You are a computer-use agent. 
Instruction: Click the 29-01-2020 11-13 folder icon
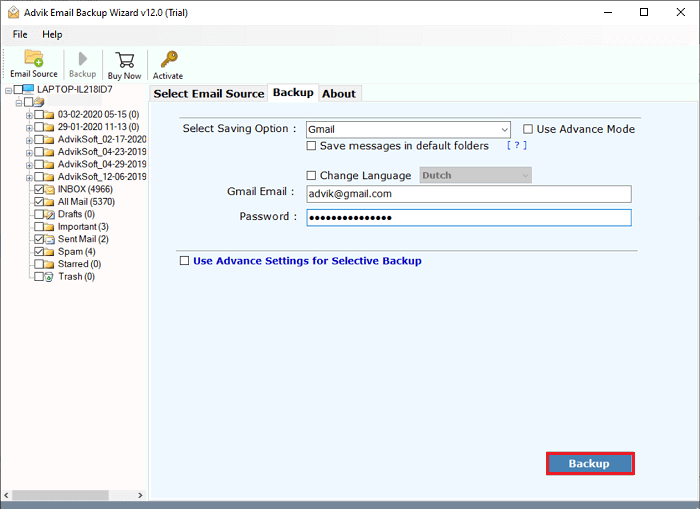(50, 127)
